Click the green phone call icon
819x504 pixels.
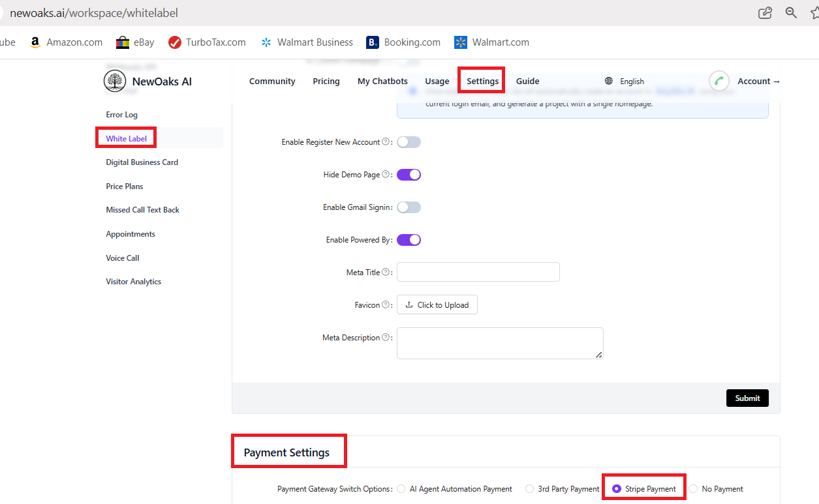coord(719,82)
